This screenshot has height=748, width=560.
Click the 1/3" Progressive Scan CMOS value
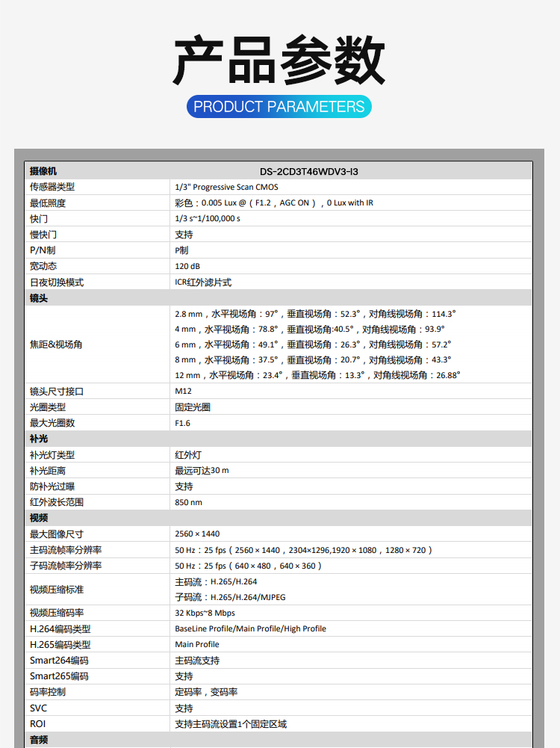click(x=226, y=187)
